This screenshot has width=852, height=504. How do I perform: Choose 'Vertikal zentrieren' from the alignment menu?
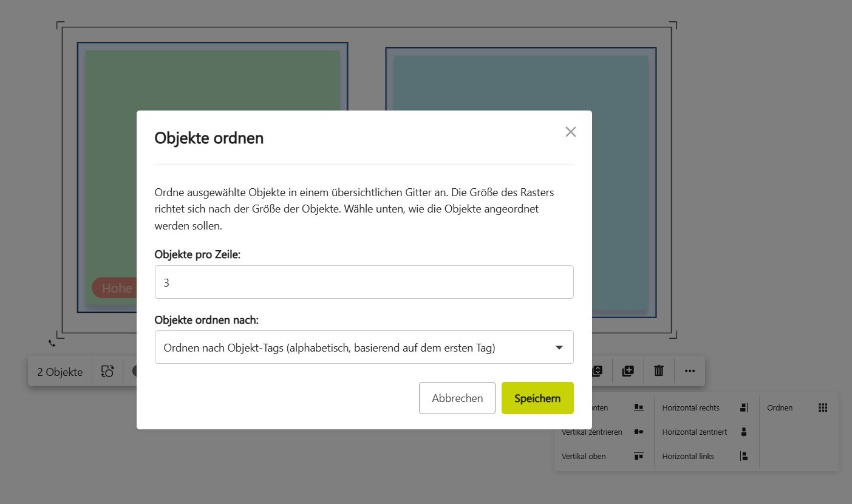pos(592,432)
